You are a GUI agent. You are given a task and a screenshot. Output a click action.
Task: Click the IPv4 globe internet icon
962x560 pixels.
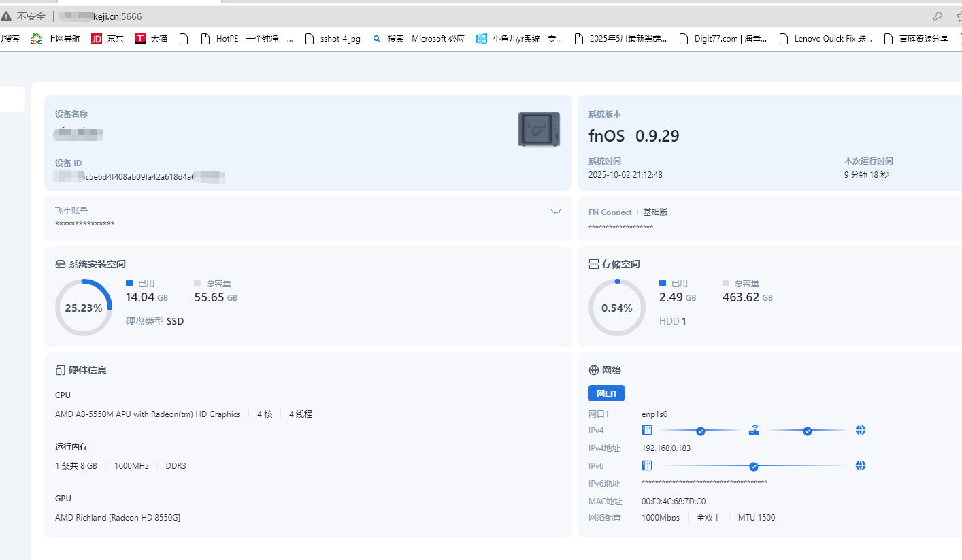click(x=861, y=431)
